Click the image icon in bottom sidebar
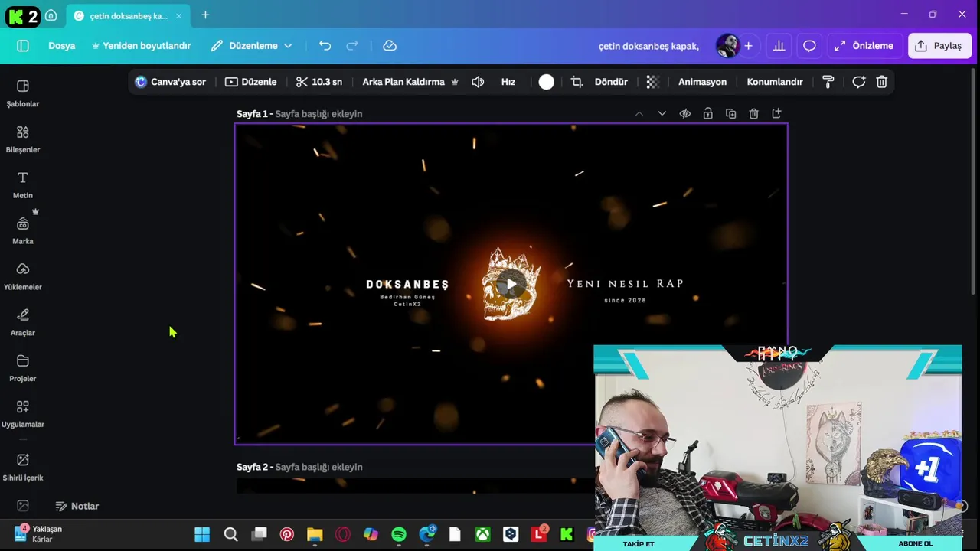980x551 pixels. pyautogui.click(x=23, y=506)
